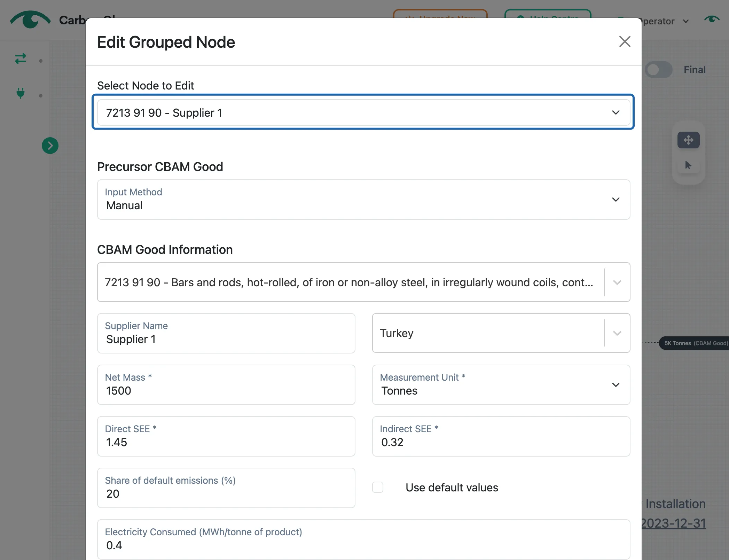The width and height of the screenshot is (729, 560).
Task: Click the 2023-12-31 date link
Action: [x=673, y=523]
